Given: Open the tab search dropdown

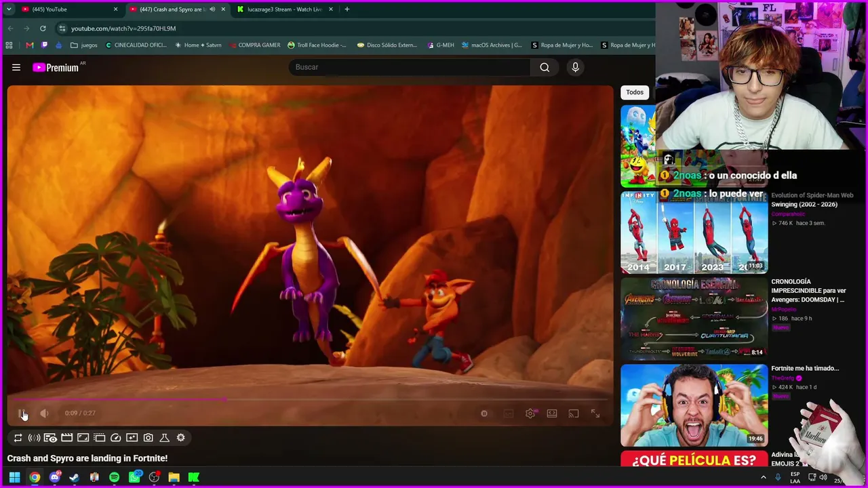Looking at the screenshot, I should (9, 9).
